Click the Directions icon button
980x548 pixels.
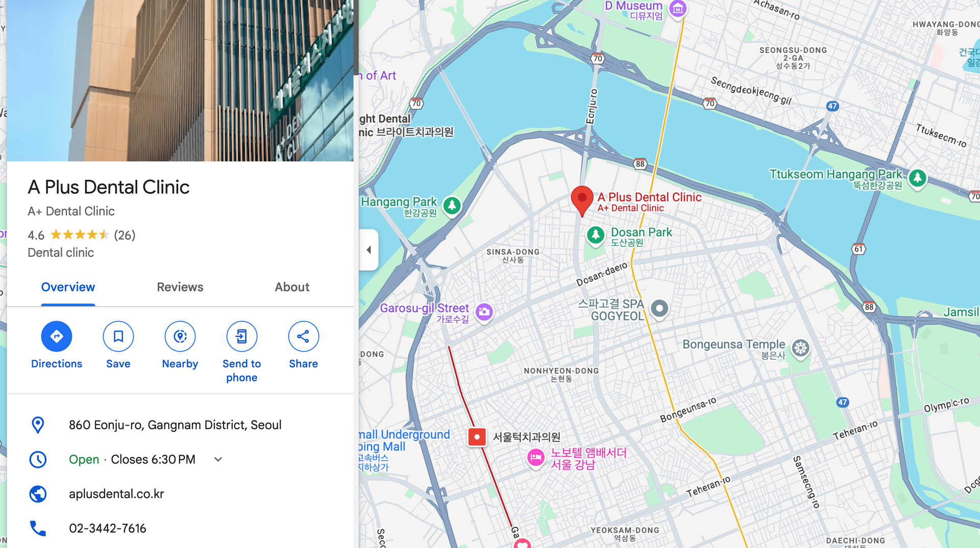[57, 336]
